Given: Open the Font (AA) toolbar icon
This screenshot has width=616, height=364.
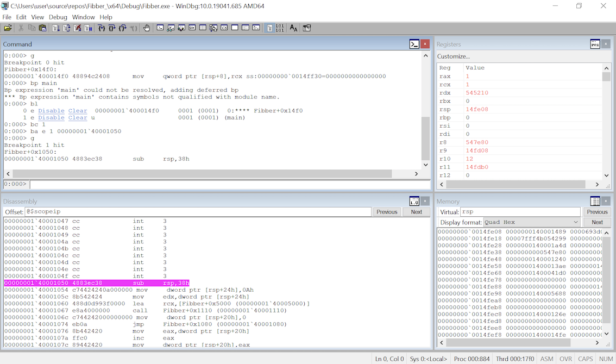Looking at the screenshot, I should (x=293, y=28).
